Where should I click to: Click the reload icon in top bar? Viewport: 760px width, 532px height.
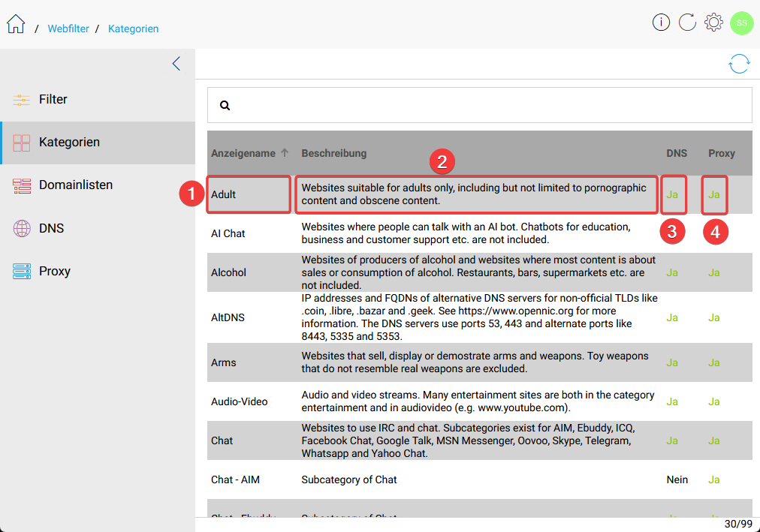point(687,23)
